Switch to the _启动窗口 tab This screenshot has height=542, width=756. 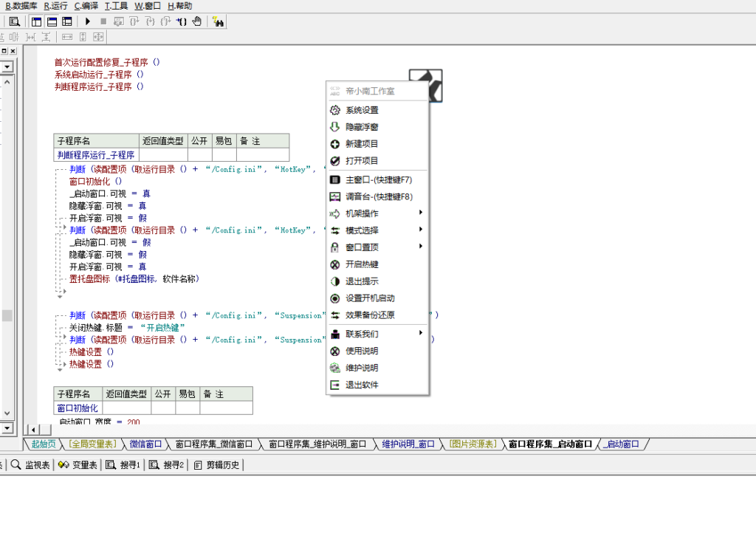622,444
